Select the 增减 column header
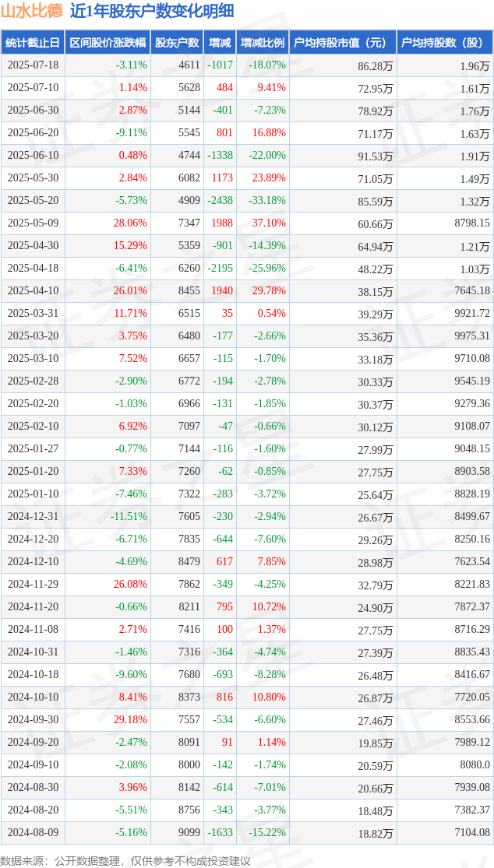 tap(220, 42)
